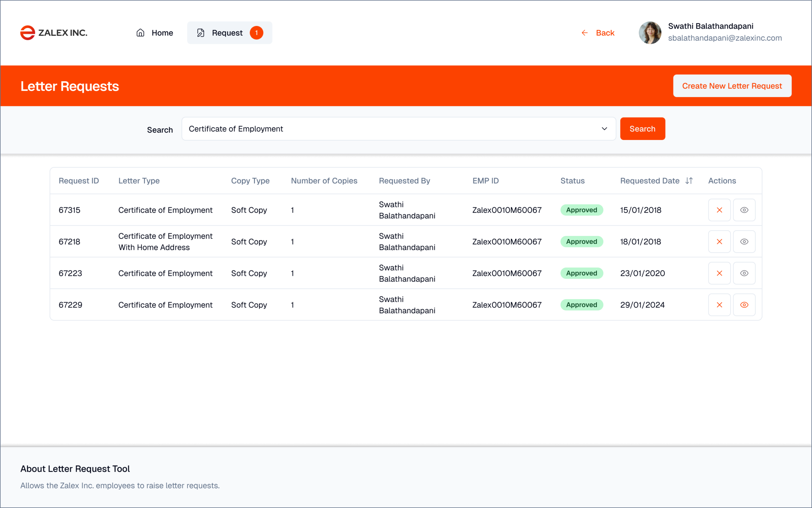
Task: Click the Zalex Inc. logo
Action: 54,33
